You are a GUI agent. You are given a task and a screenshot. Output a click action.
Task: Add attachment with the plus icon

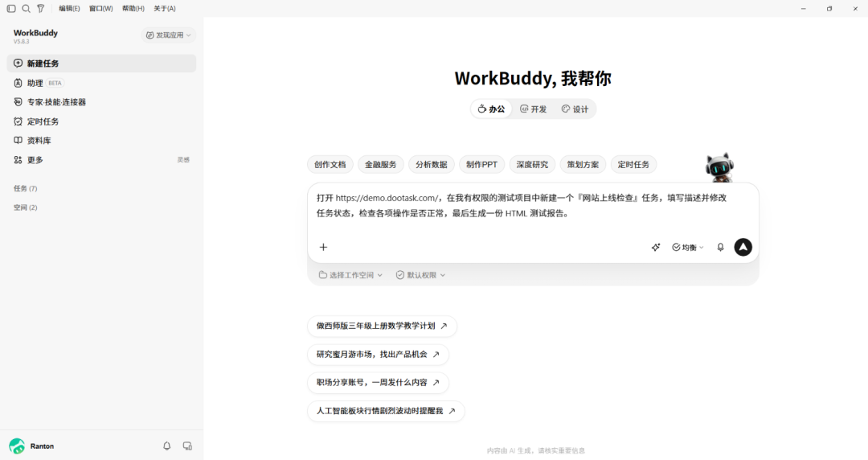click(x=323, y=247)
